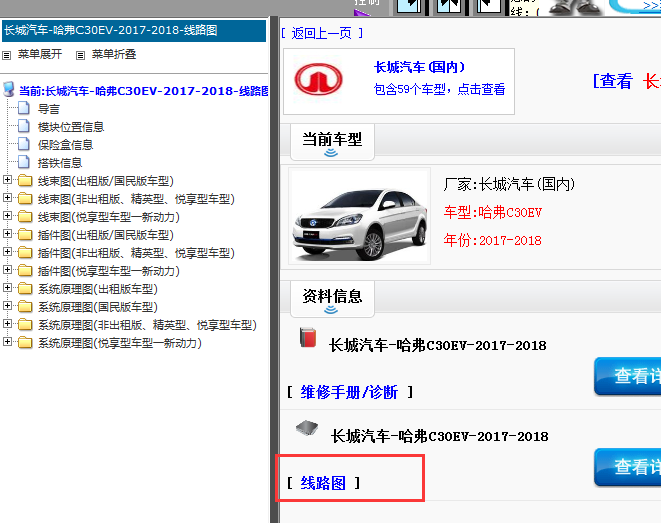661x523 pixels.
Task: Click 长城汽车-哈弗C30EV-2017-2018 title above 维修手册/诊断
Action: (438, 346)
